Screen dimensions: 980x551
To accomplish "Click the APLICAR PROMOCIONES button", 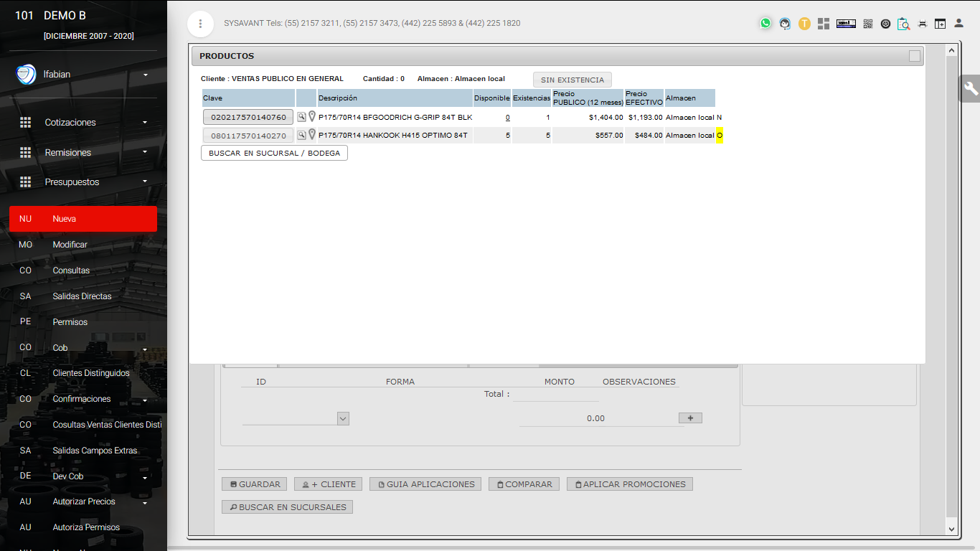I will click(630, 484).
